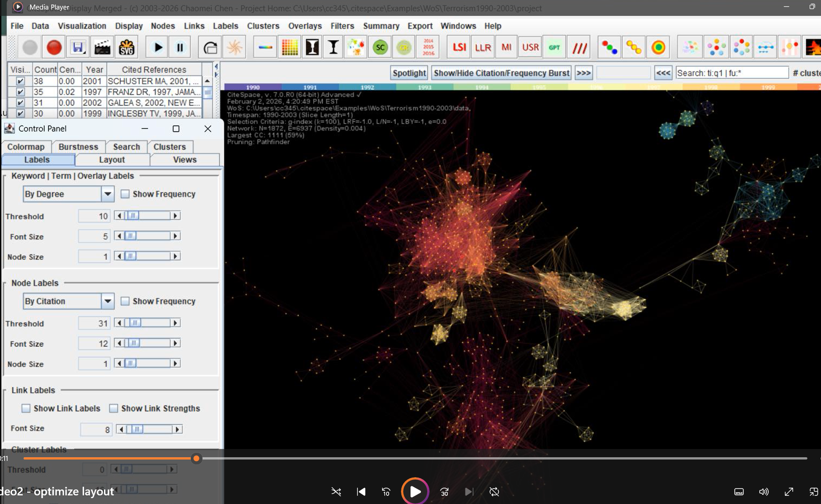821x504 pixels.
Task: Switch to the Layout tab
Action: [x=112, y=160]
